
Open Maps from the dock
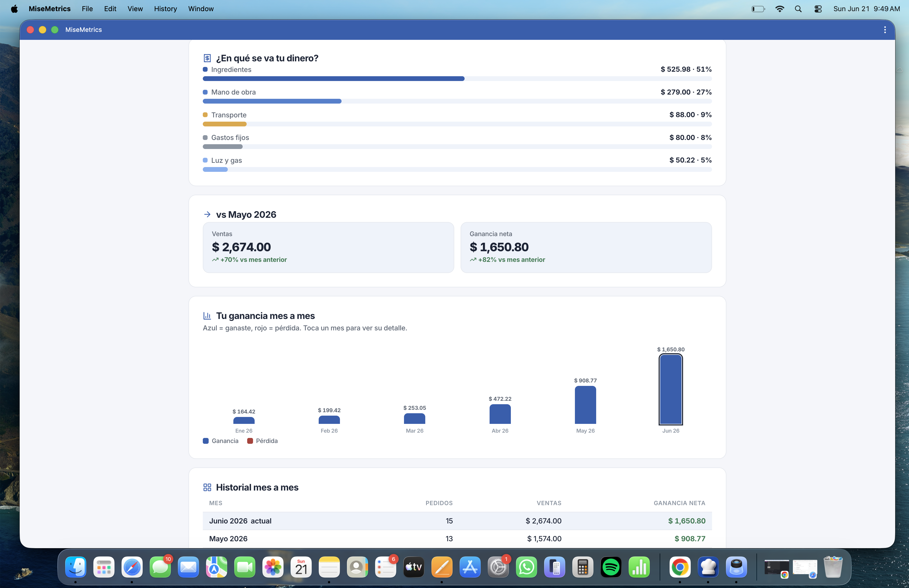coord(217,567)
